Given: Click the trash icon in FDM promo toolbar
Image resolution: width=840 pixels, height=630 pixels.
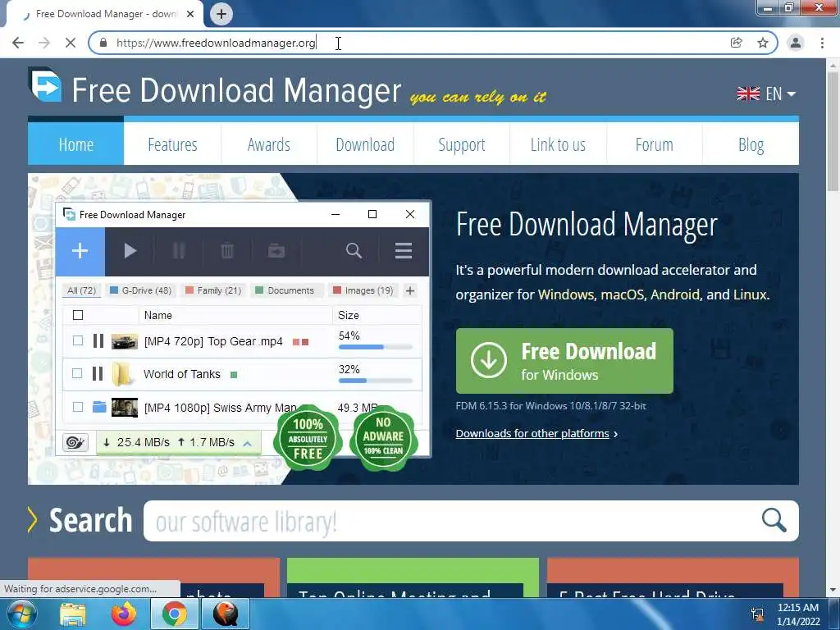Looking at the screenshot, I should point(227,251).
